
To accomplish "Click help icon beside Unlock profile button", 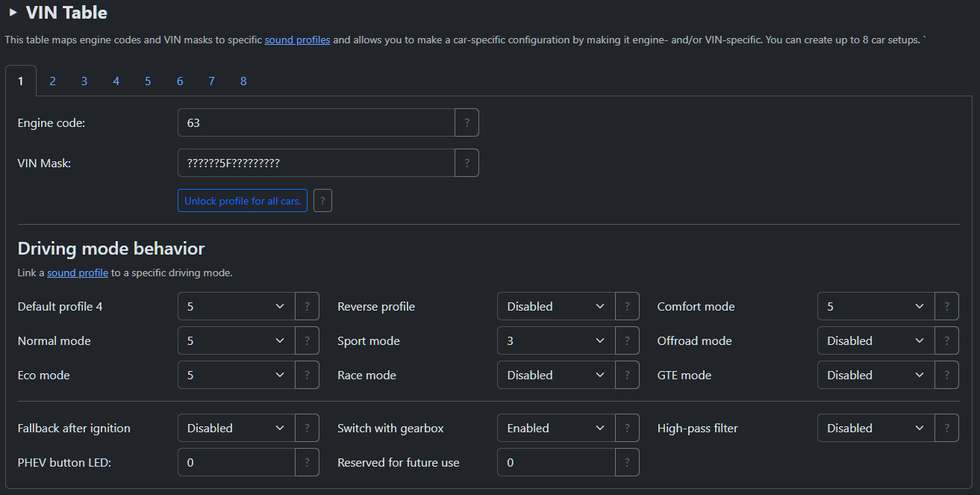I will coord(322,201).
